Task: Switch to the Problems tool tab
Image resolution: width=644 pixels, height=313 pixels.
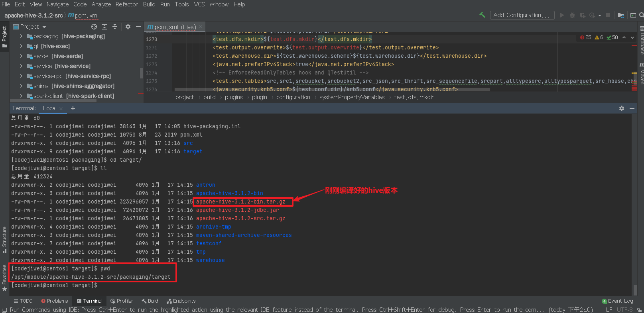Action: point(54,301)
